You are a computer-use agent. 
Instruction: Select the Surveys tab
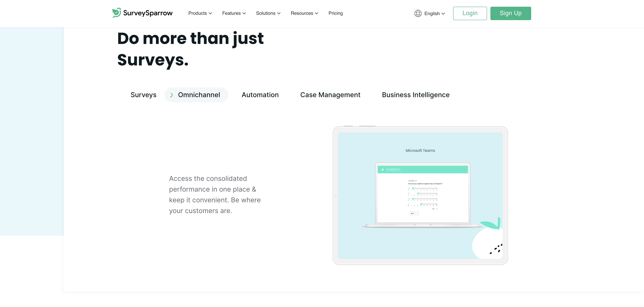tap(143, 94)
